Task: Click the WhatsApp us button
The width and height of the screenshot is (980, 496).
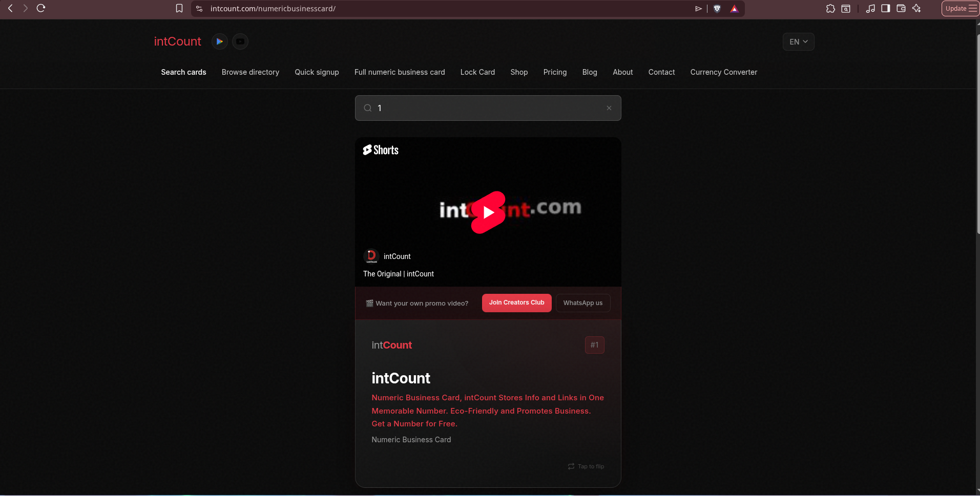Action: pyautogui.click(x=583, y=303)
